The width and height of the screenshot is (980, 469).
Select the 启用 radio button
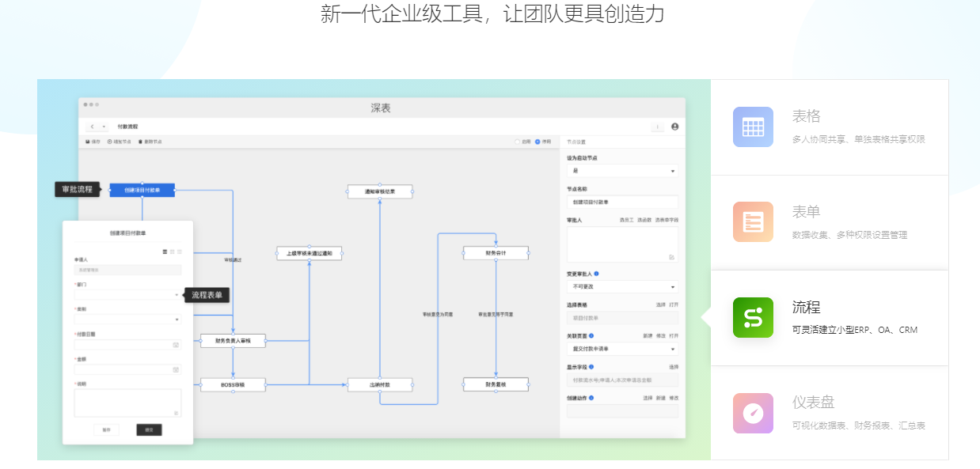517,142
